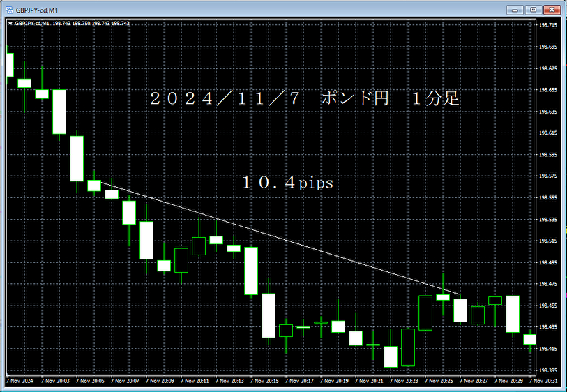Image resolution: width=567 pixels, height=392 pixels.
Task: Click price axis value 198.715
Action: [548, 25]
